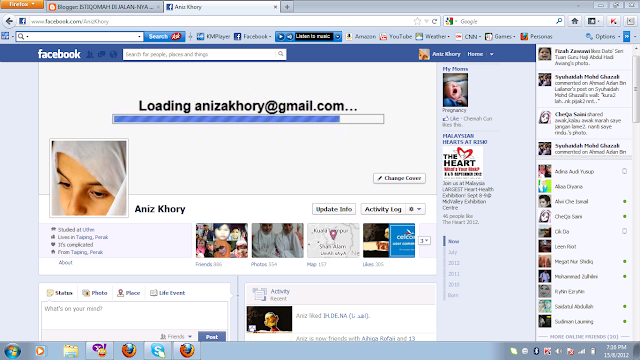Select the Place composer tab

click(129, 293)
